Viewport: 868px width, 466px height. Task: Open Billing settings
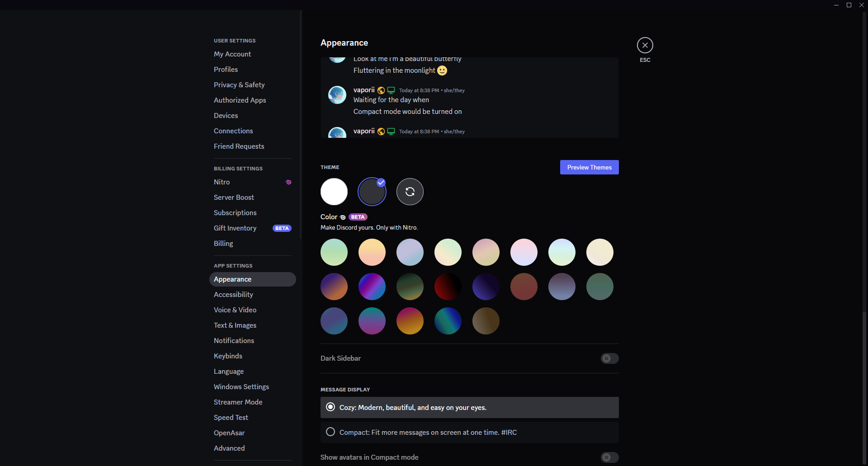click(x=253, y=244)
